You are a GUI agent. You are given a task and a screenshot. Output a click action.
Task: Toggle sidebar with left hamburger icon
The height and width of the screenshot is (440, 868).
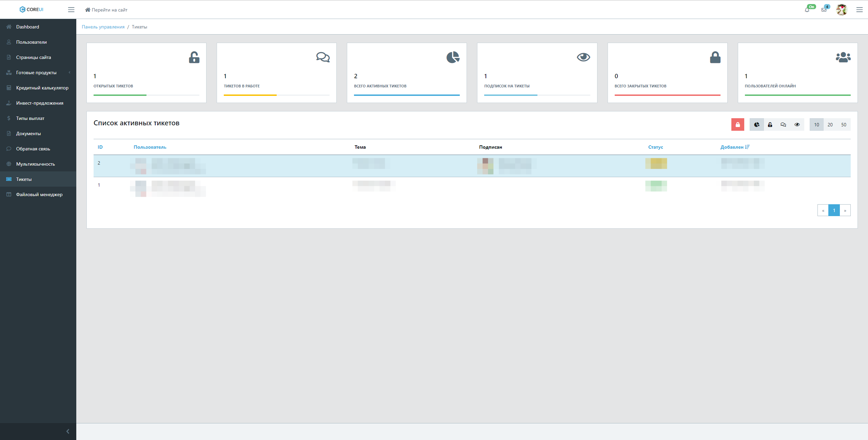tap(71, 10)
